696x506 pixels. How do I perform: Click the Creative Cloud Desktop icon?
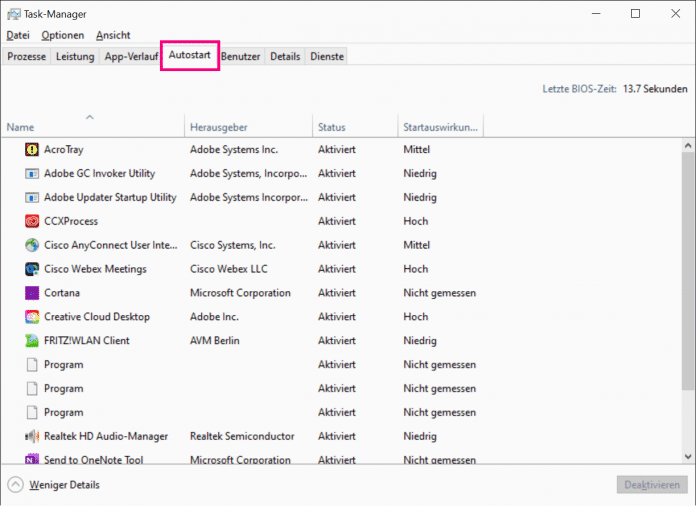tap(31, 317)
